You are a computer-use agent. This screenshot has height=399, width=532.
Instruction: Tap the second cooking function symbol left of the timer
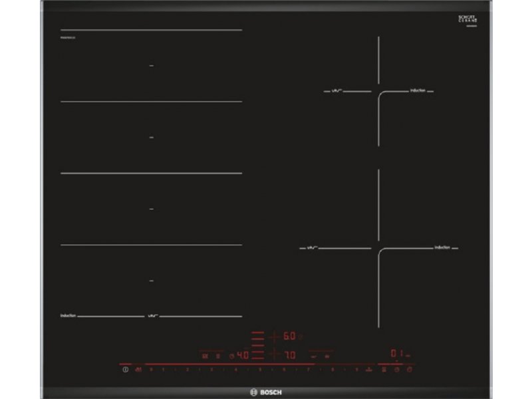(x=218, y=356)
